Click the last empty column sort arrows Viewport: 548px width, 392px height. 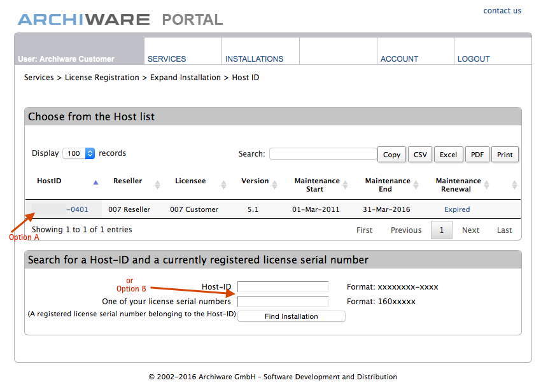514,185
